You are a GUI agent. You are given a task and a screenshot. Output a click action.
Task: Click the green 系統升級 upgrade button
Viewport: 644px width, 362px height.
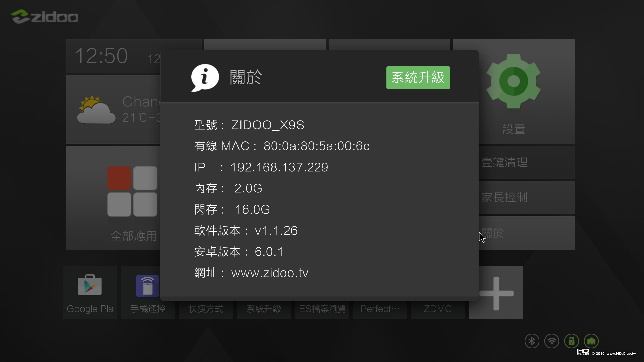click(x=418, y=78)
